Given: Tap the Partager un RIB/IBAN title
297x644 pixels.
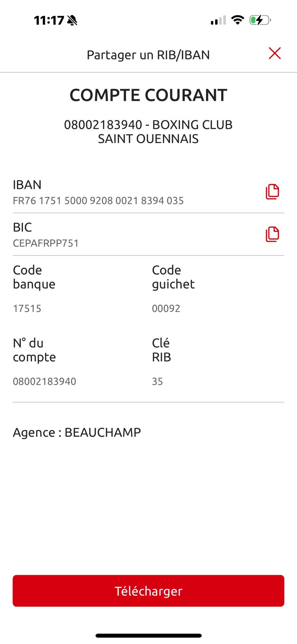Looking at the screenshot, I should pos(148,55).
